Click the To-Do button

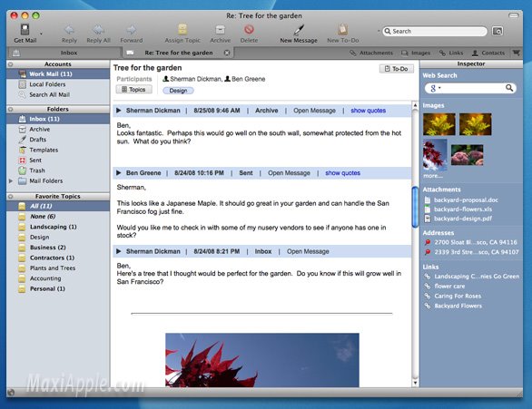tap(397, 69)
